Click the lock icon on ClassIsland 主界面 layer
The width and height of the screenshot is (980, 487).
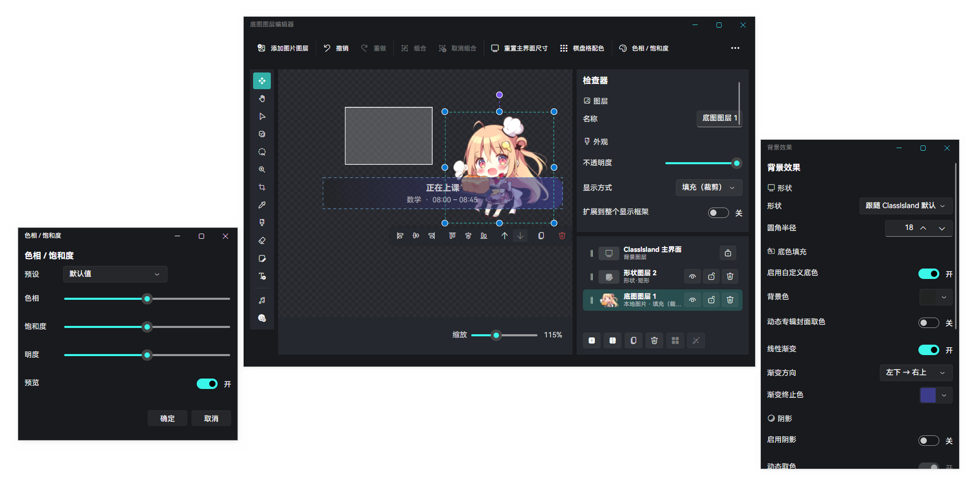coord(728,253)
